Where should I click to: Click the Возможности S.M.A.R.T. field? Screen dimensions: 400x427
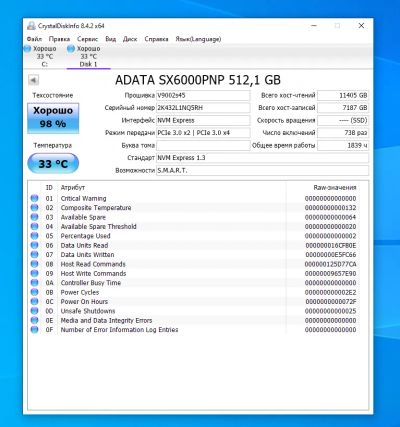(x=263, y=170)
